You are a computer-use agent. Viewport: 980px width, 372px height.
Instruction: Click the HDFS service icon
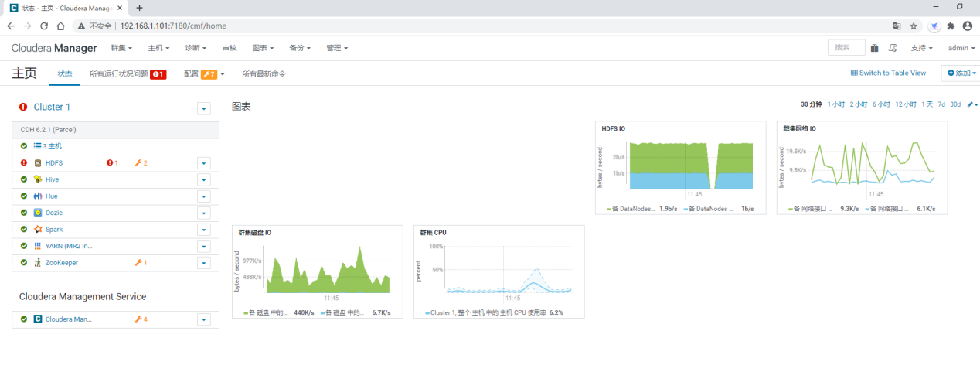point(38,163)
